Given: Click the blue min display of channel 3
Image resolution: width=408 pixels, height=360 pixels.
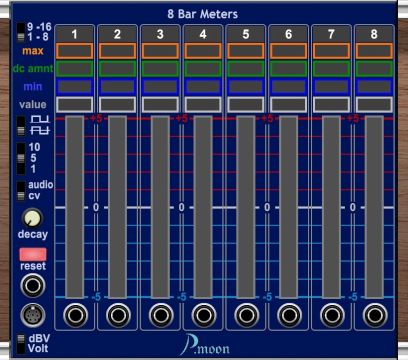Looking at the screenshot, I should 160,87.
